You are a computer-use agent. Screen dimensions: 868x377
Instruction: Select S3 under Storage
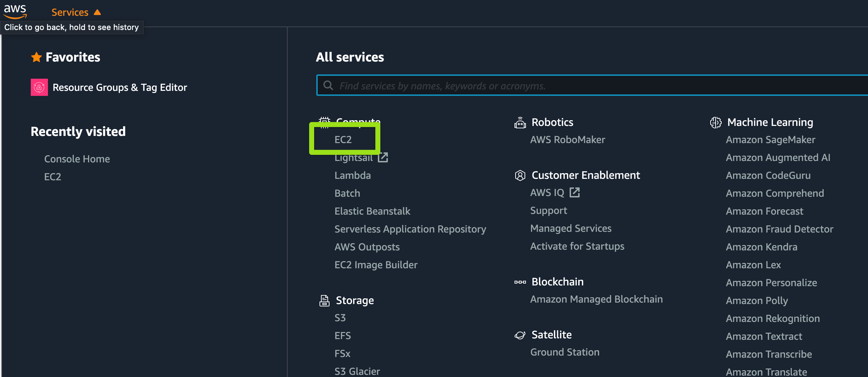[340, 318]
